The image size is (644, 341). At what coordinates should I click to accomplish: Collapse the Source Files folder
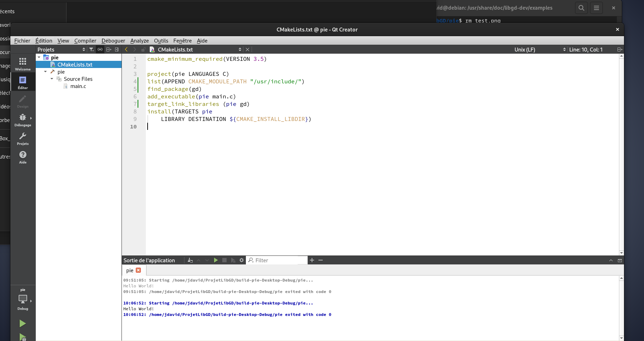[52, 79]
